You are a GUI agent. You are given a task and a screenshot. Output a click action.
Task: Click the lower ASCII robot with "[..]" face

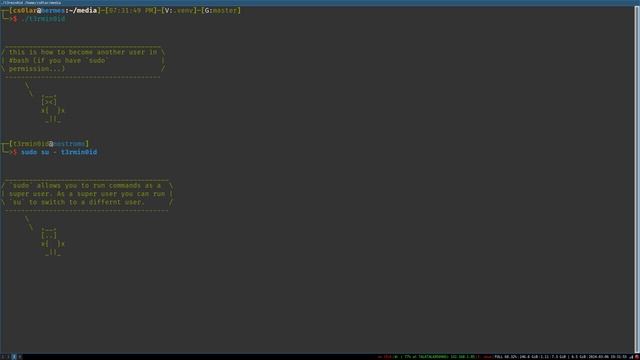coord(52,242)
